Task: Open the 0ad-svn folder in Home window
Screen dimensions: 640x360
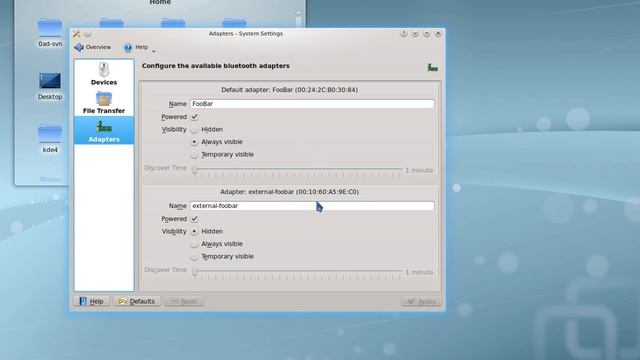Action: (50, 33)
